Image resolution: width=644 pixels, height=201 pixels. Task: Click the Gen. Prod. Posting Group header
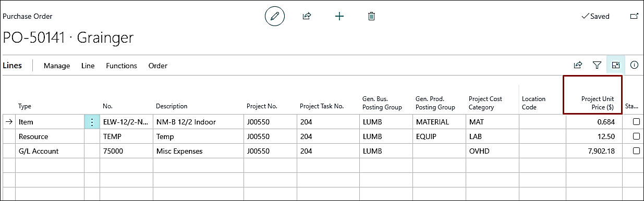pos(436,103)
